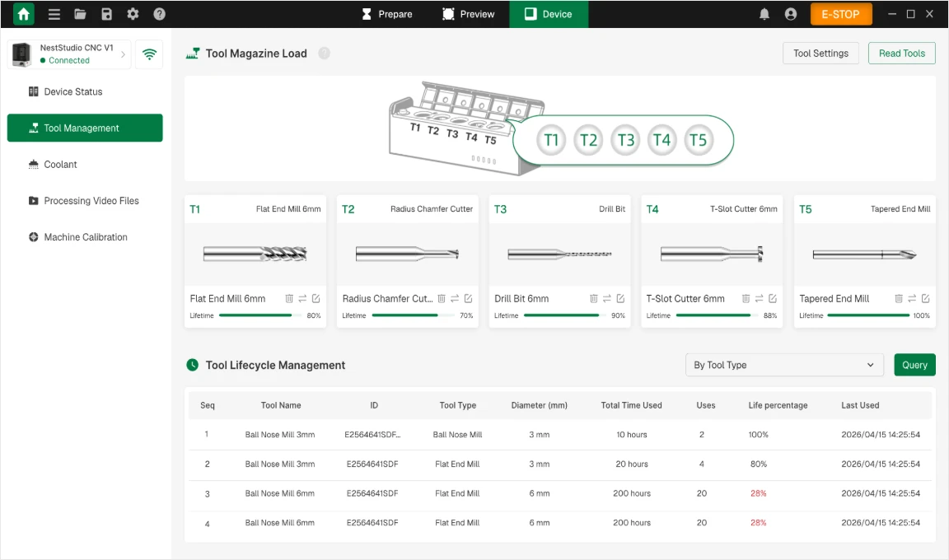Select slot T4 in magazine bubble
This screenshot has width=949, height=560.
click(661, 140)
